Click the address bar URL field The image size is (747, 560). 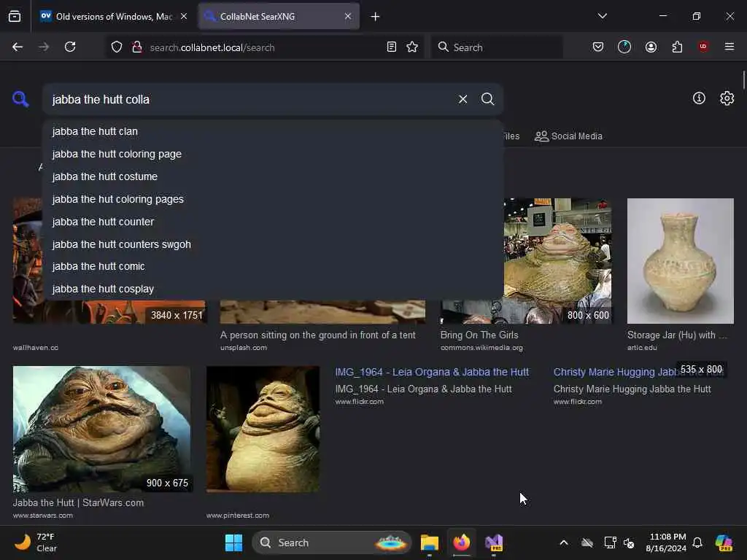[264, 47]
